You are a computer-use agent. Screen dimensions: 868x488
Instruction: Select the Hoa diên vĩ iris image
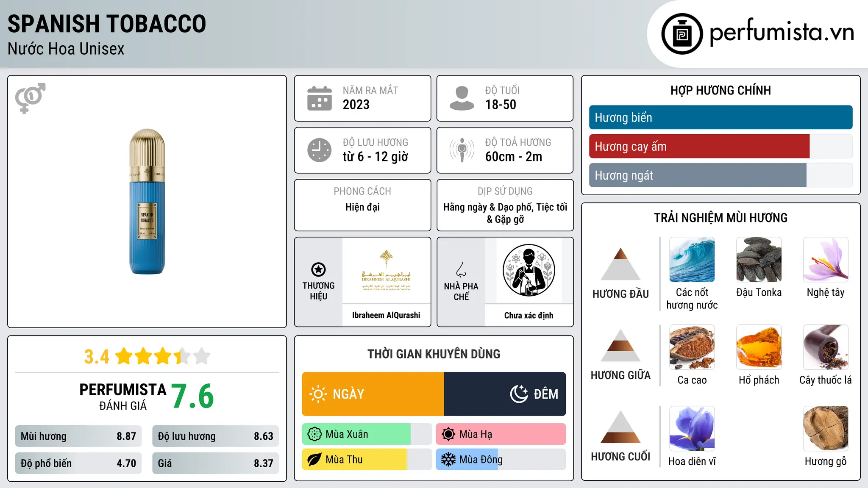pyautogui.click(x=692, y=429)
